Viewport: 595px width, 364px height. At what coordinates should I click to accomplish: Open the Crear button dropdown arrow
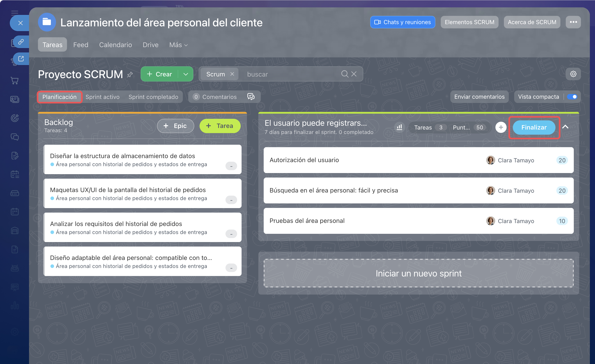click(x=186, y=74)
